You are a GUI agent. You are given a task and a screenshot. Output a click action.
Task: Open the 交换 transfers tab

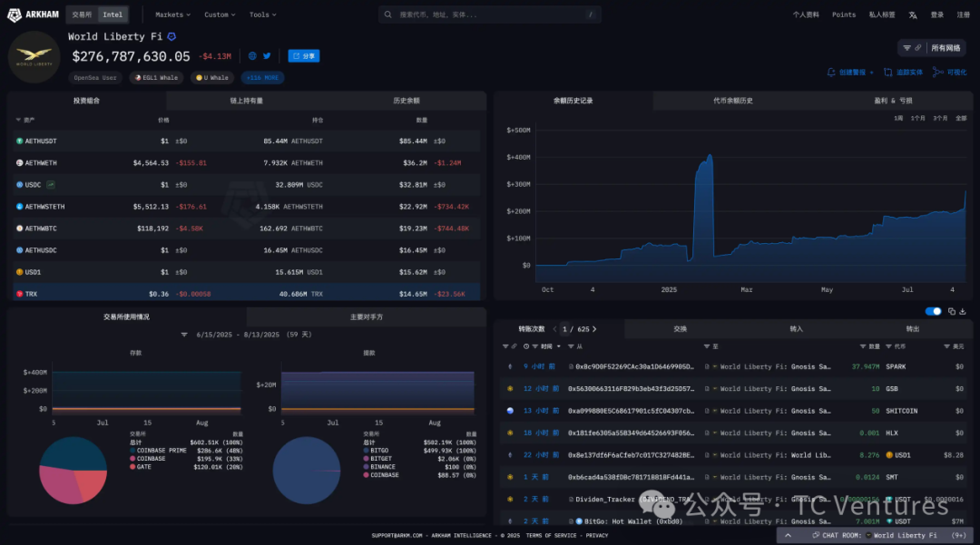point(681,329)
